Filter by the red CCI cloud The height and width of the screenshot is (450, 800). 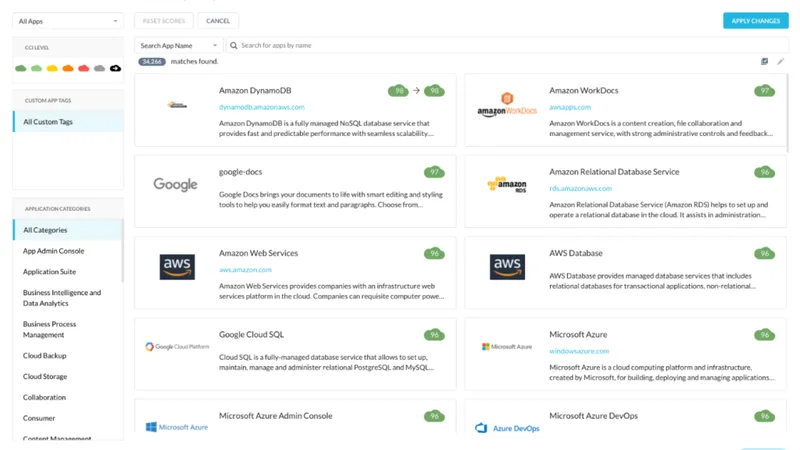(x=84, y=68)
